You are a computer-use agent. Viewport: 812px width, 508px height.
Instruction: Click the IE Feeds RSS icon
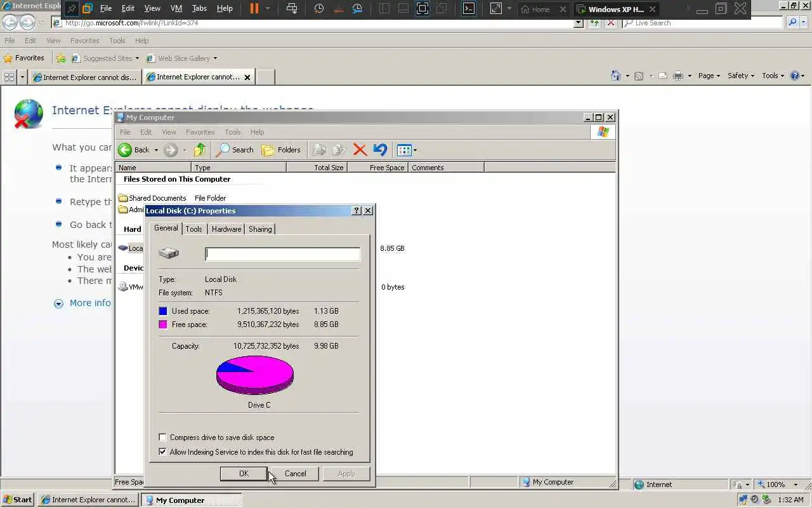tap(639, 76)
